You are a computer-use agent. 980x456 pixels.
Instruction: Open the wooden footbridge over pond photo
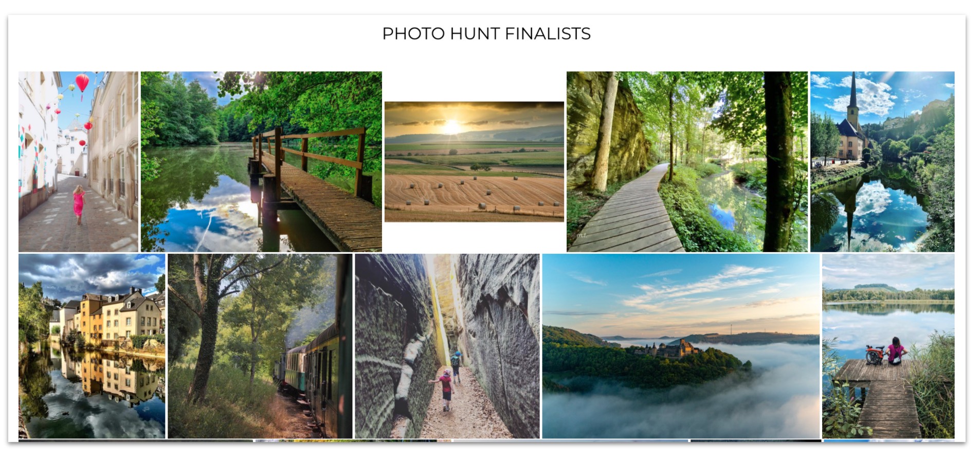pos(261,161)
